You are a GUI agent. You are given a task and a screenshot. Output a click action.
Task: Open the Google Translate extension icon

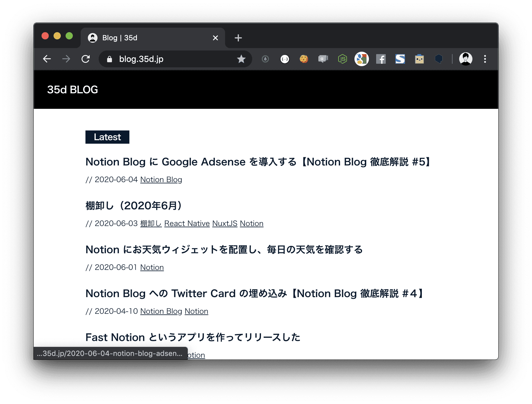click(x=362, y=59)
